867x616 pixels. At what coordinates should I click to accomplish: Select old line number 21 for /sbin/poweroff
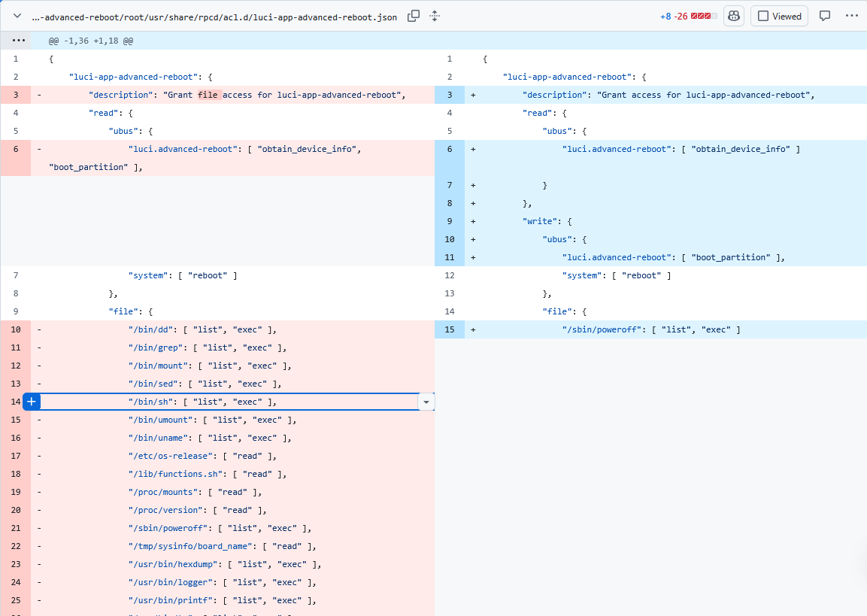[16, 528]
